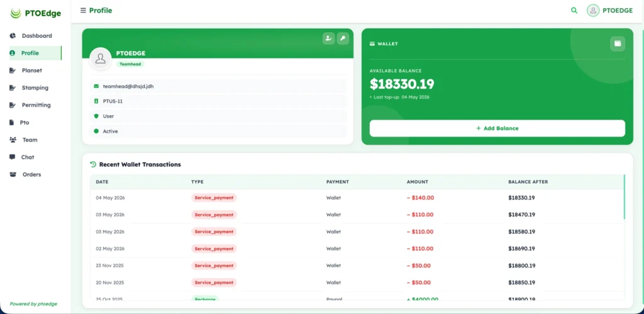
Task: Click the PTOEDGE name on profile card
Action: click(x=131, y=53)
